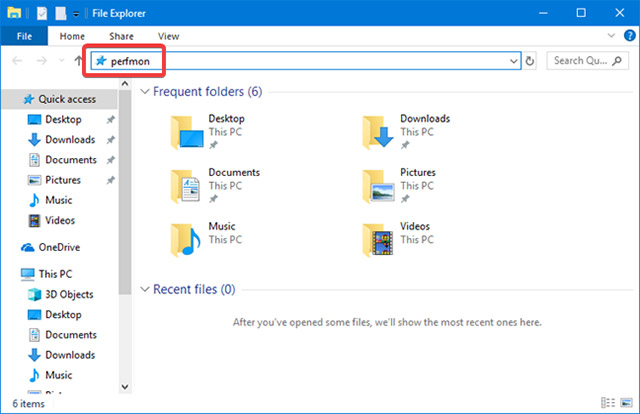Viewport: 640px width, 414px height.
Task: Select the Documents folder icon in Frequent folders
Action: coord(185,187)
